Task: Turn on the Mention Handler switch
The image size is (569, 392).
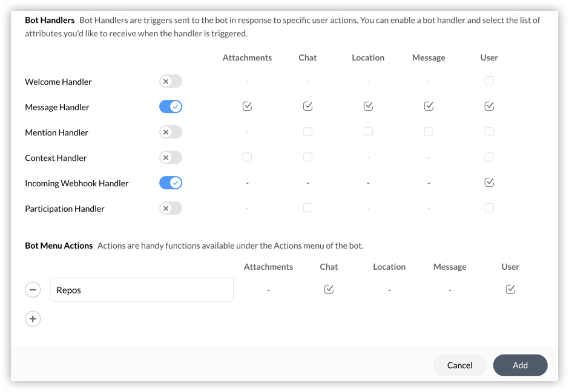Action: click(x=171, y=132)
